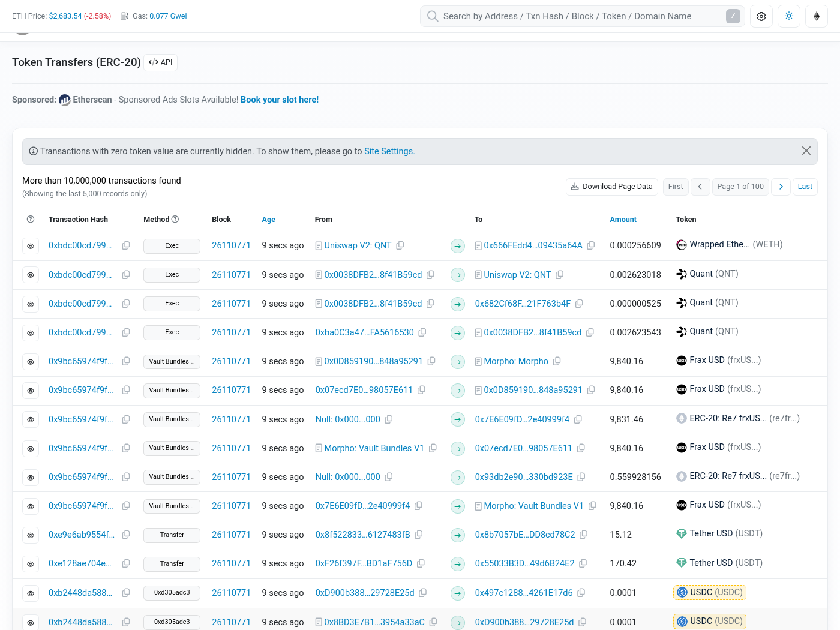Download Page Data

[612, 187]
